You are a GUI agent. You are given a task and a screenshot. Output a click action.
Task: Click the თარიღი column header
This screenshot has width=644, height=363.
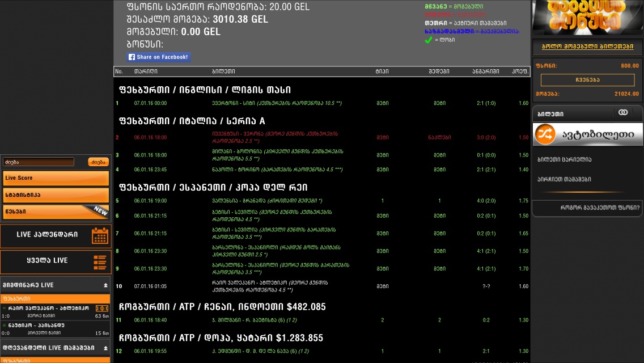click(x=145, y=71)
